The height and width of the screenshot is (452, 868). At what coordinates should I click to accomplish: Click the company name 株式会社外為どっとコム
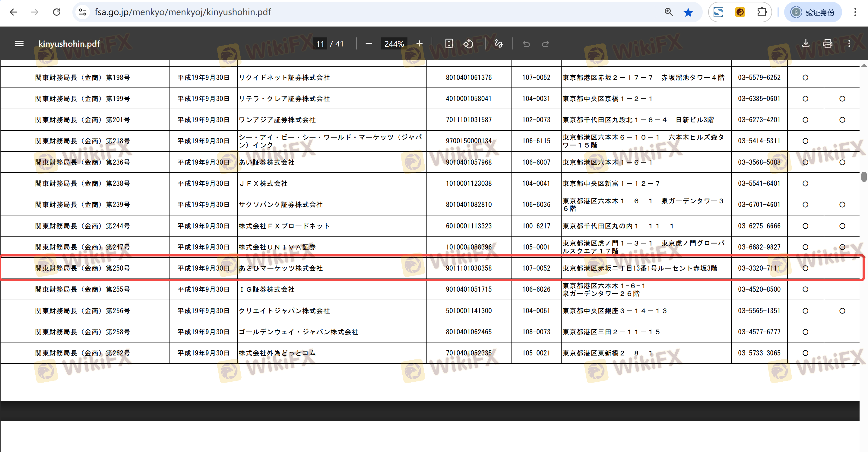click(277, 353)
